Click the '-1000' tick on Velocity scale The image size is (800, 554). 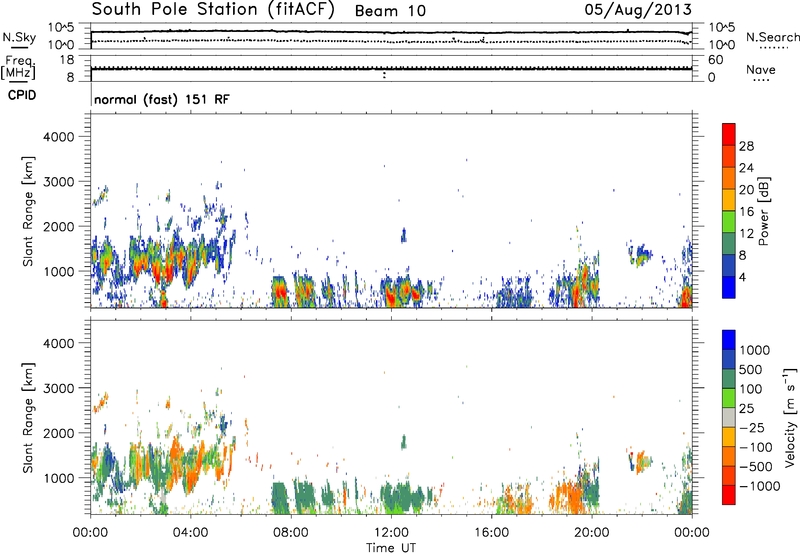(760, 486)
